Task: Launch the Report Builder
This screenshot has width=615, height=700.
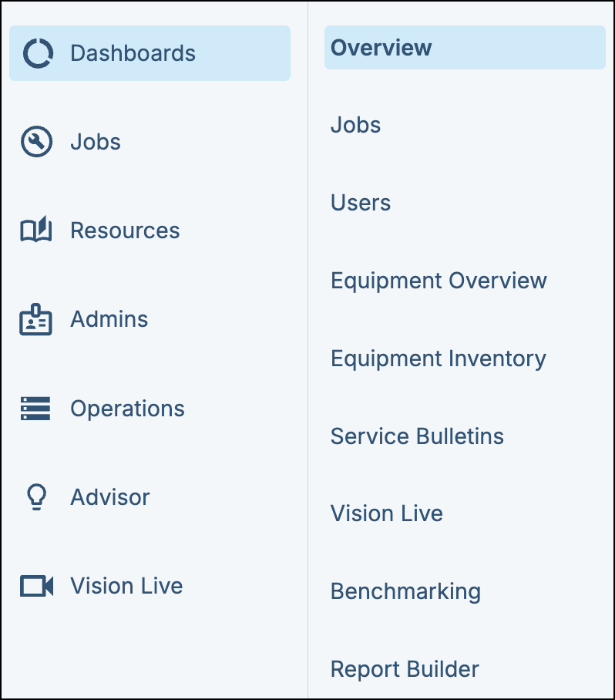Action: (x=404, y=668)
